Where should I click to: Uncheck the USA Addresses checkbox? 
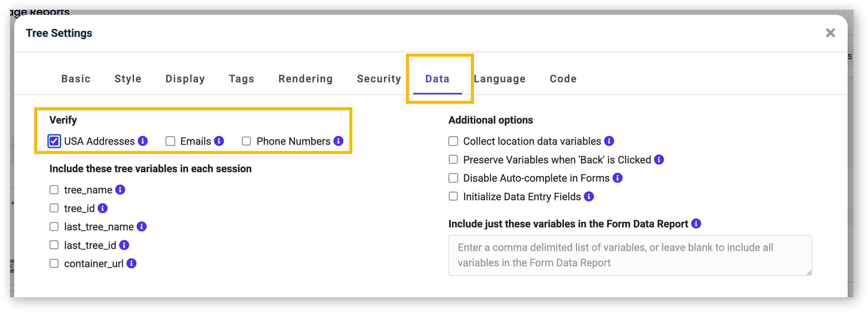54,141
